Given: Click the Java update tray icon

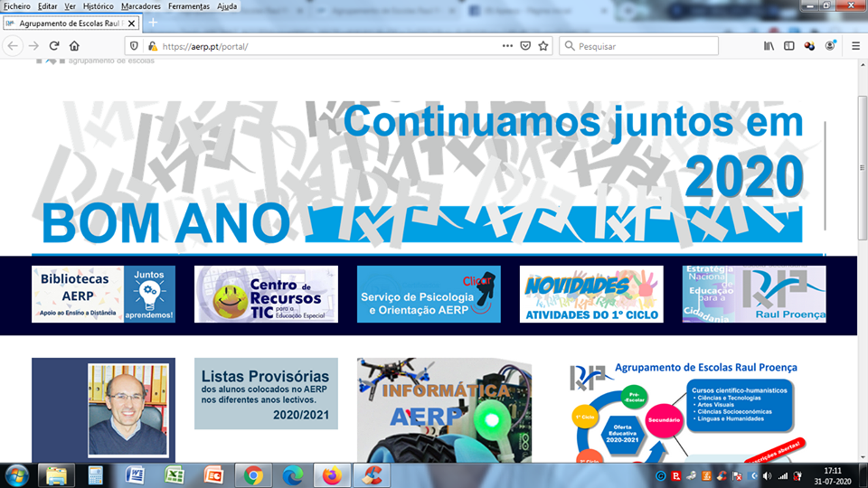Looking at the screenshot, I should pos(706,476).
